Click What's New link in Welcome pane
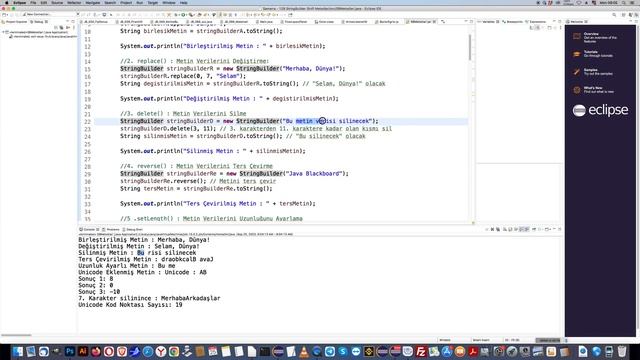 593,88
